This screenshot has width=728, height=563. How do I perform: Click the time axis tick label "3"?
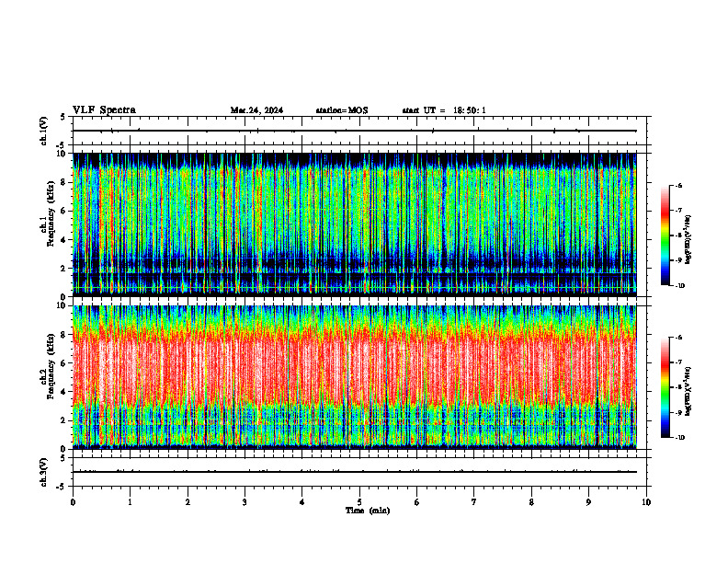coord(245,502)
